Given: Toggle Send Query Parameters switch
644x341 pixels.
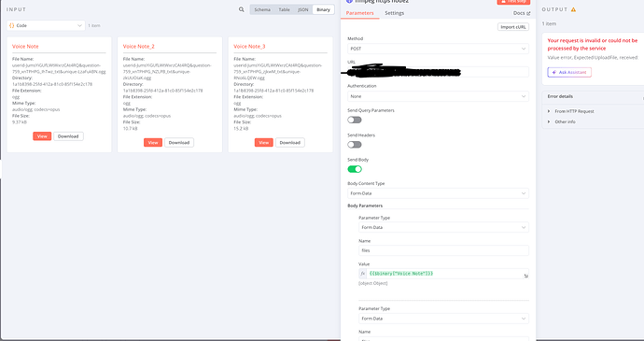Looking at the screenshot, I should (355, 120).
